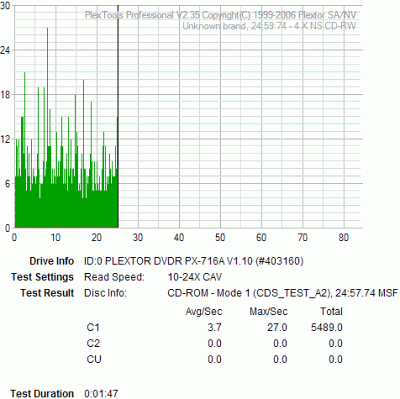Click the horizontal axis label 40
This screenshot has height=399, width=400.
pyautogui.click(x=179, y=237)
